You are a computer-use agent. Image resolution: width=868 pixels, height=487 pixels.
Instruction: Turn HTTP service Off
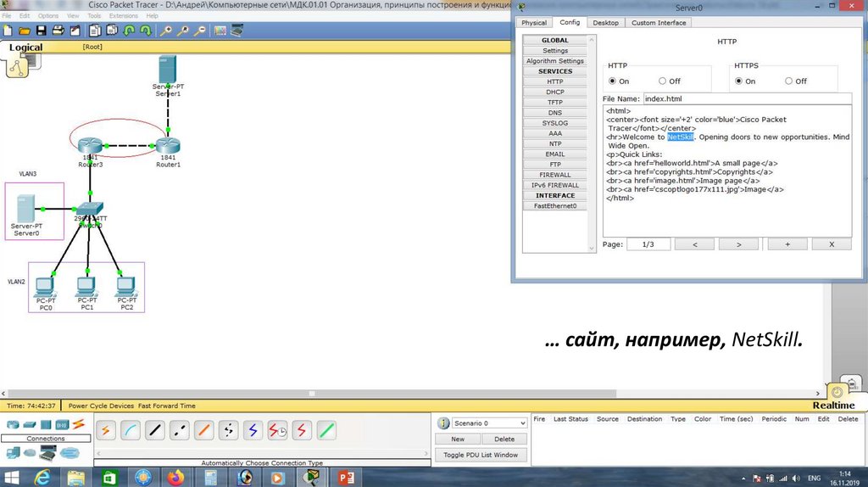pos(662,81)
